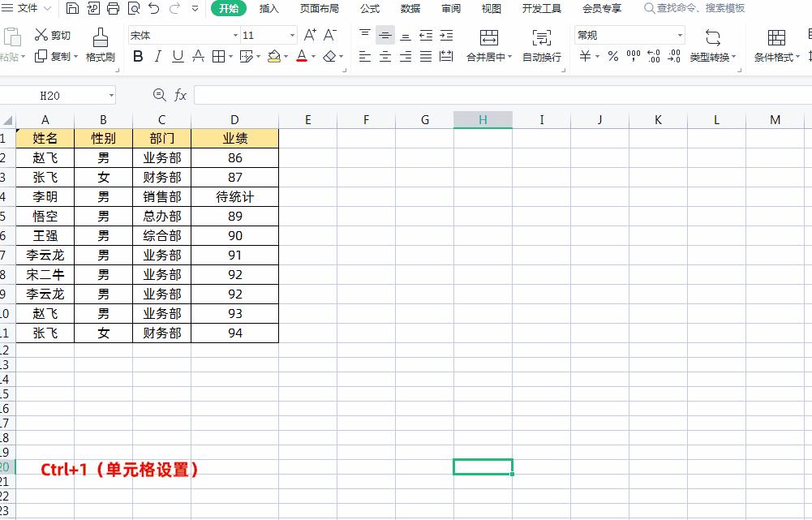Click the undo arrow icon

[153, 9]
